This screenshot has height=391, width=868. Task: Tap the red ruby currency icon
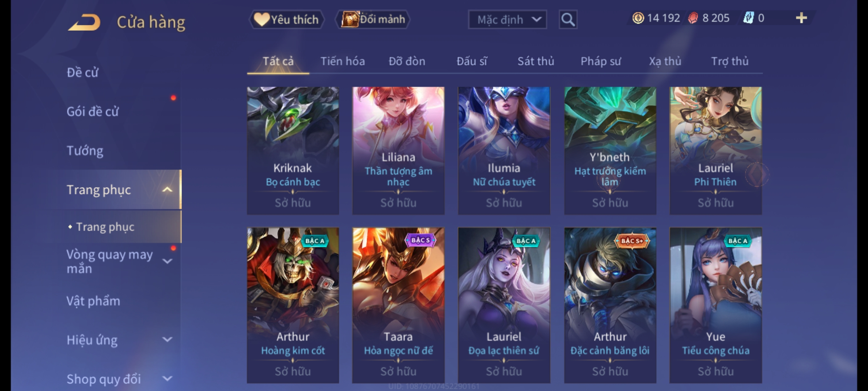pos(693,18)
